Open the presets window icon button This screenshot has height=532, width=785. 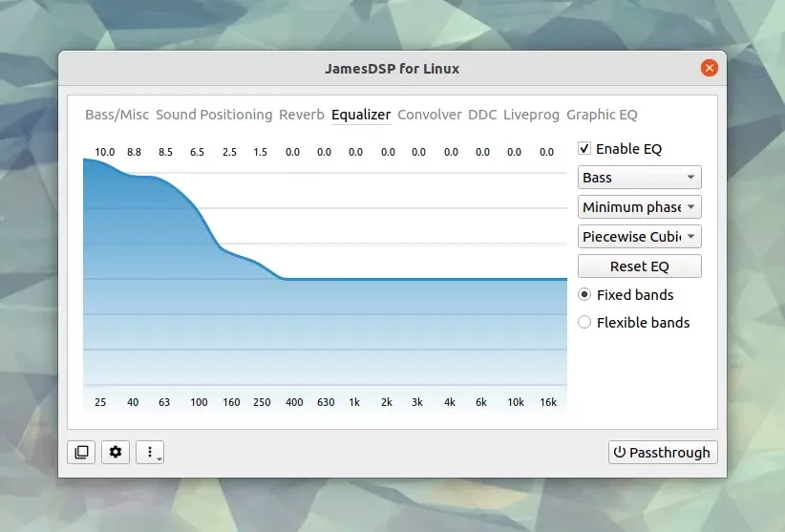coord(81,452)
